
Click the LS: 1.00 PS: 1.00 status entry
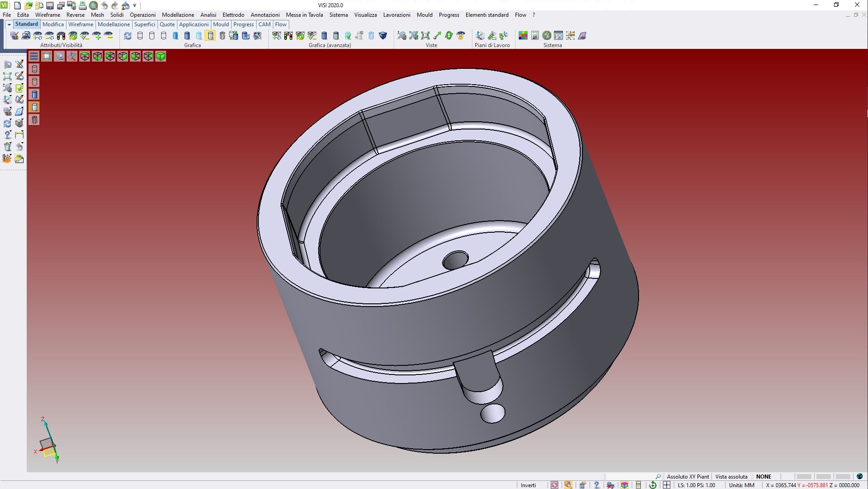[x=696, y=485]
